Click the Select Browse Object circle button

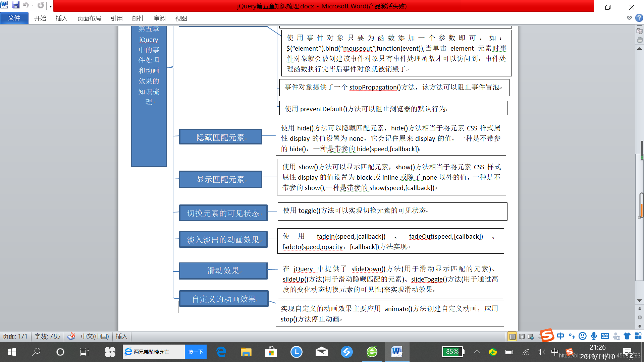click(640, 317)
